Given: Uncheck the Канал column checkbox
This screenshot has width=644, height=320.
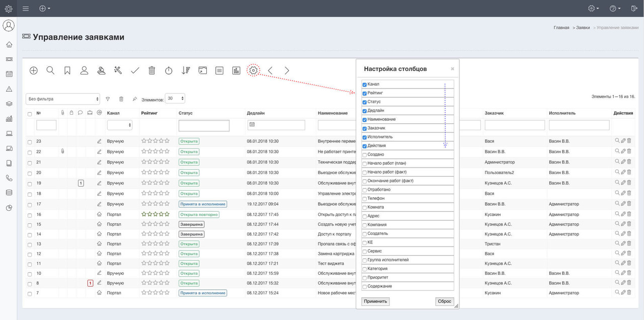Looking at the screenshot, I should coord(365,85).
